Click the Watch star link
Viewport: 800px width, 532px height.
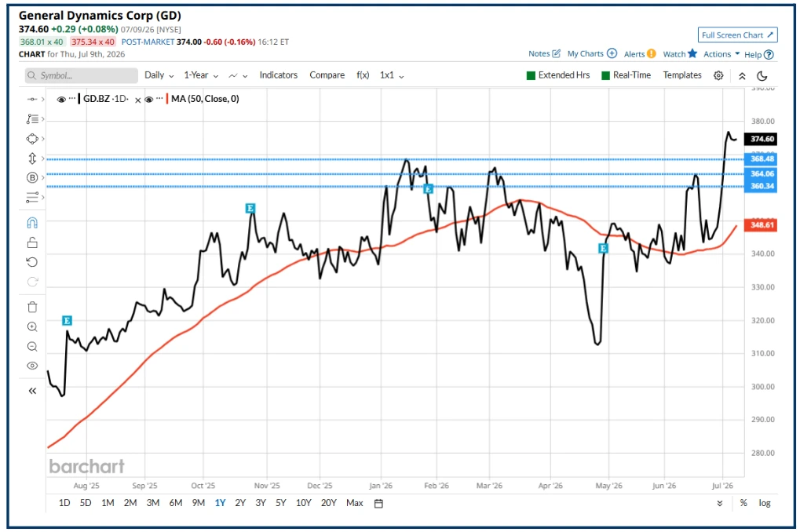pos(680,53)
